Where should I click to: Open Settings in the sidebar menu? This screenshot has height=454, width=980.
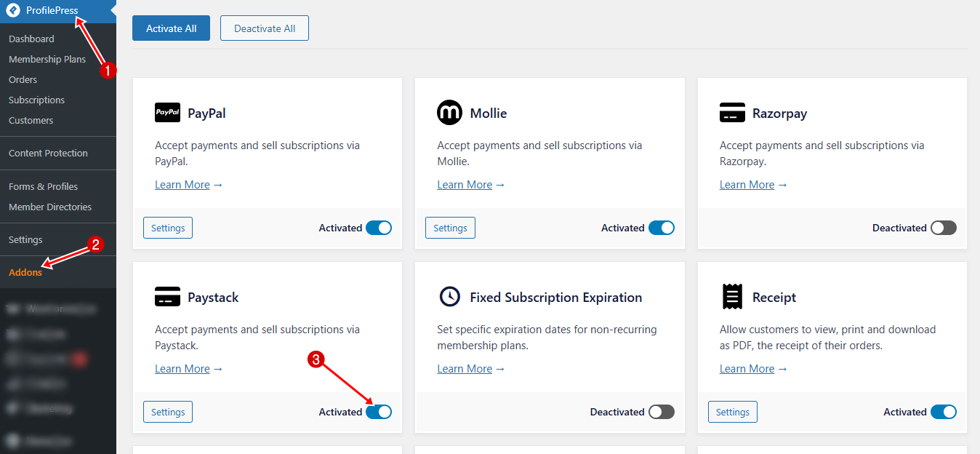click(25, 239)
